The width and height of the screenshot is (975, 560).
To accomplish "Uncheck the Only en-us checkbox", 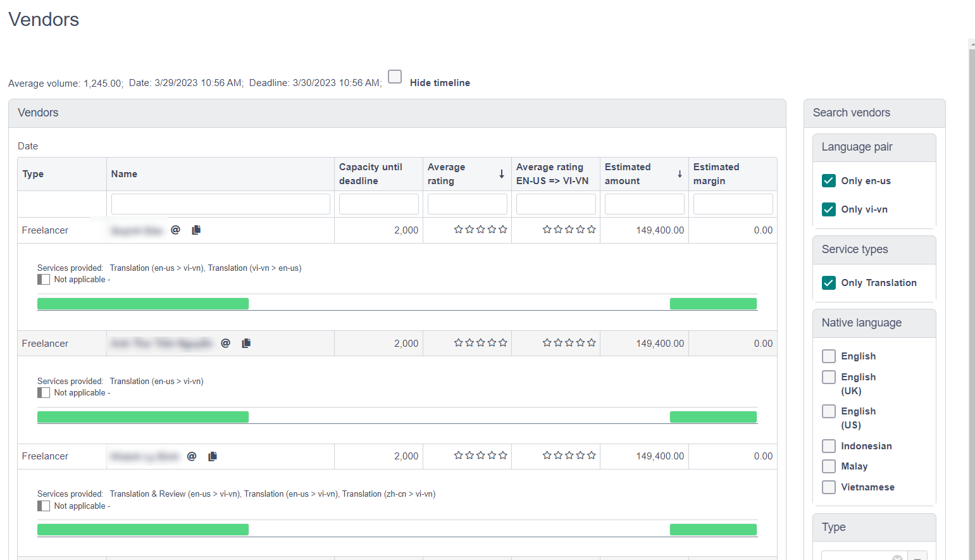I will (829, 180).
